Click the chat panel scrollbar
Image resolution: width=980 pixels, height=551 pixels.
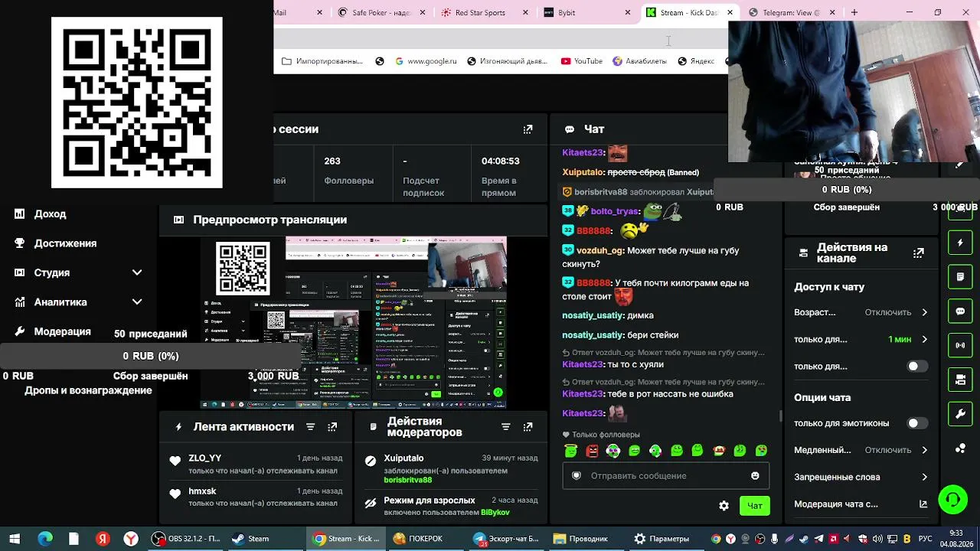781,416
